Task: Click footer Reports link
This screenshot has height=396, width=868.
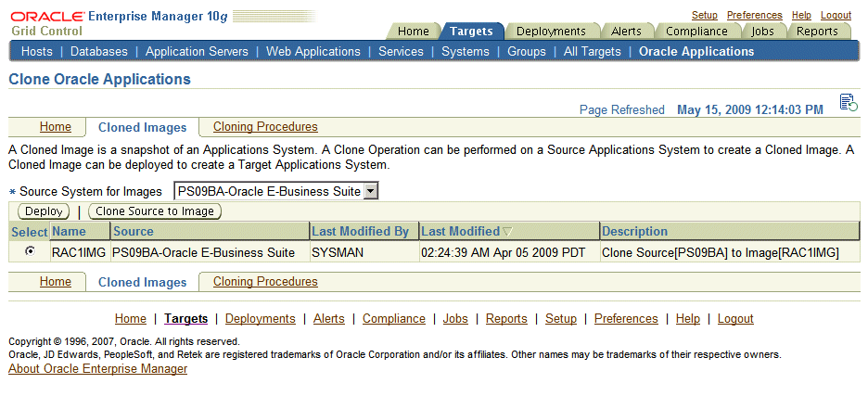Action: tap(506, 318)
